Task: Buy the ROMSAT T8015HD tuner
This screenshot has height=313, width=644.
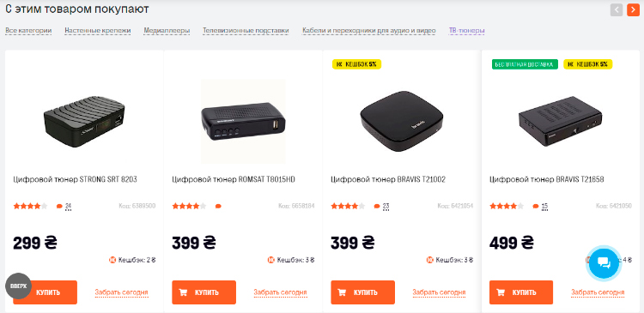Action: (x=204, y=292)
